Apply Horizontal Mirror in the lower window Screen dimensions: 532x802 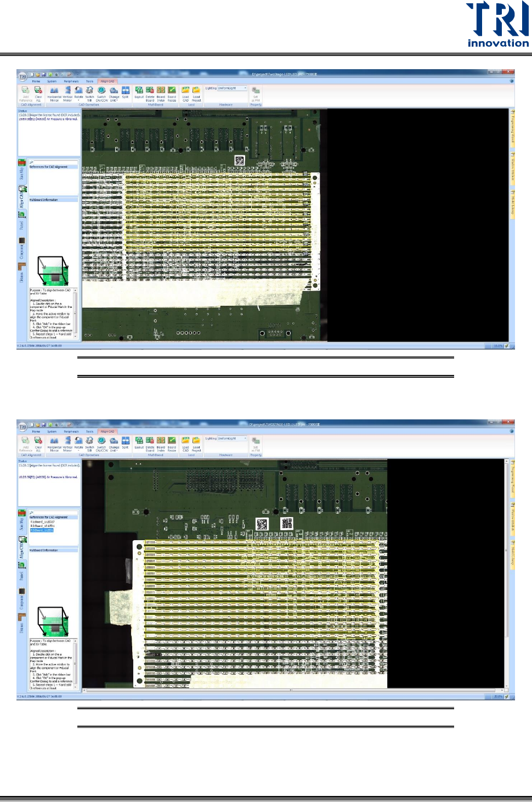(54, 444)
